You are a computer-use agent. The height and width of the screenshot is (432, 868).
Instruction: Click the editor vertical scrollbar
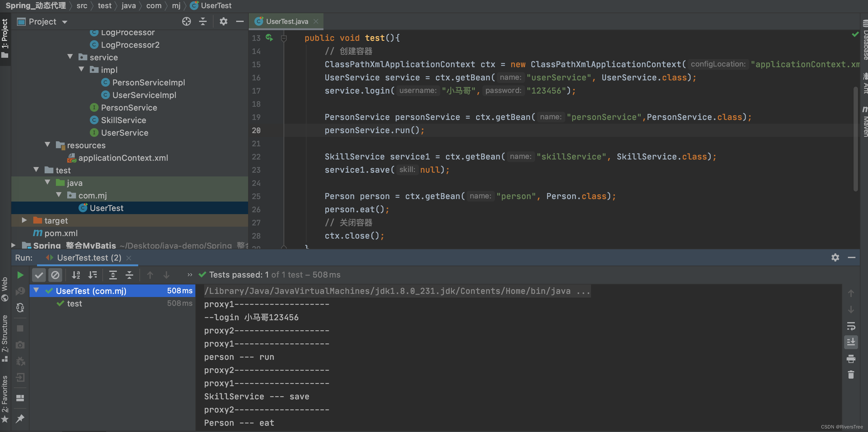tap(855, 138)
